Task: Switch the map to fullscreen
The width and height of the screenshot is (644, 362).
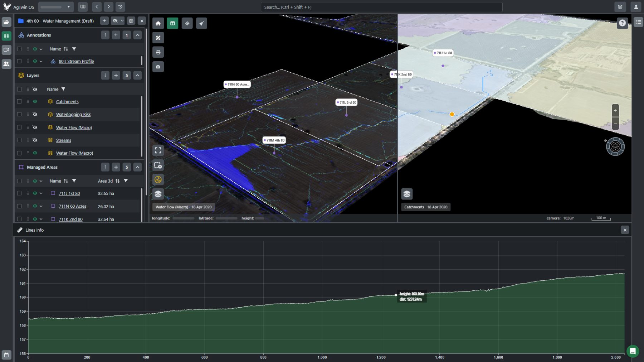Action: tap(158, 150)
